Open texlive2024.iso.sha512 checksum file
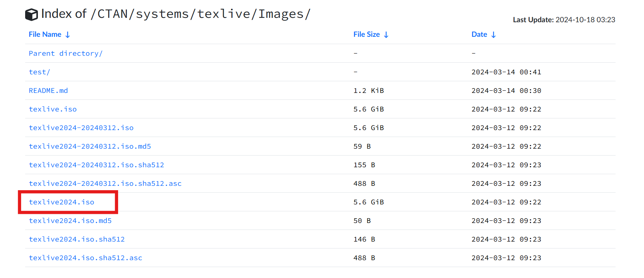This screenshot has width=644, height=278. (77, 239)
